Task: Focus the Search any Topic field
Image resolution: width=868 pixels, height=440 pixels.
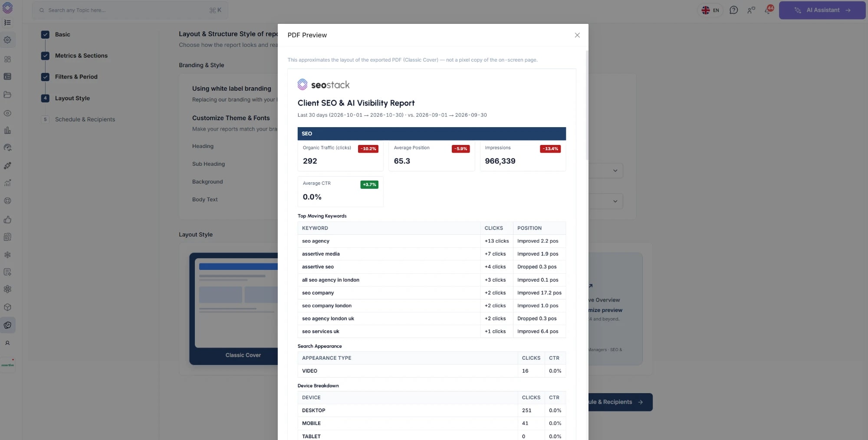Action: [130, 10]
